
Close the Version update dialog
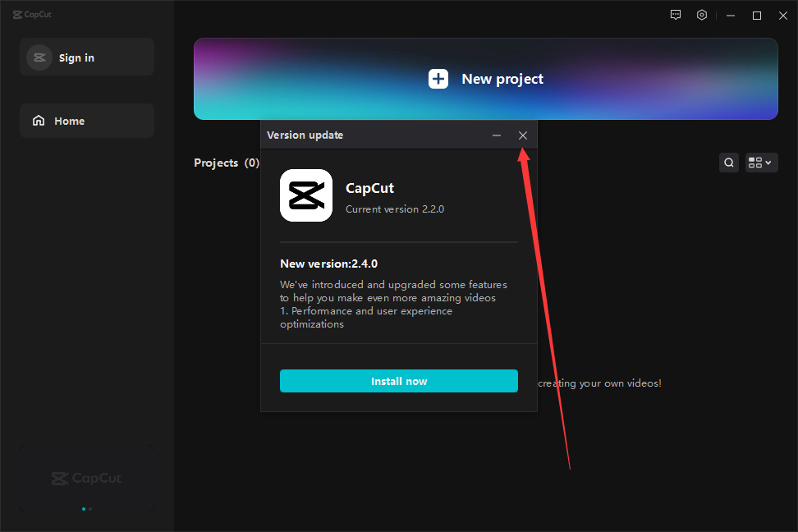point(523,135)
